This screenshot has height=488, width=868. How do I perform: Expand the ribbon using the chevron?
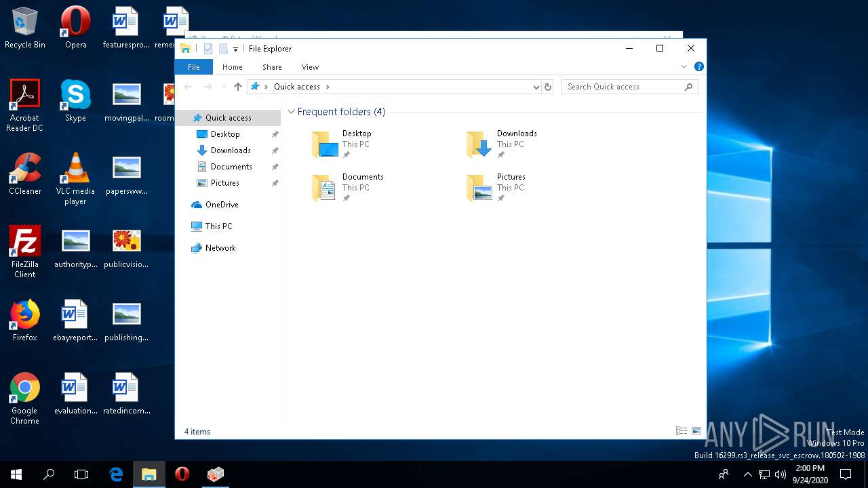[x=684, y=66]
